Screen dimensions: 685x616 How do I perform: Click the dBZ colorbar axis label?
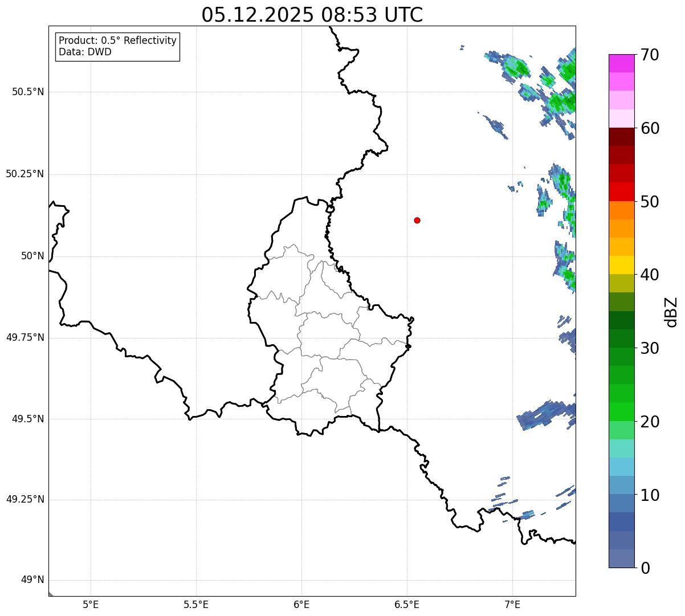(x=671, y=312)
